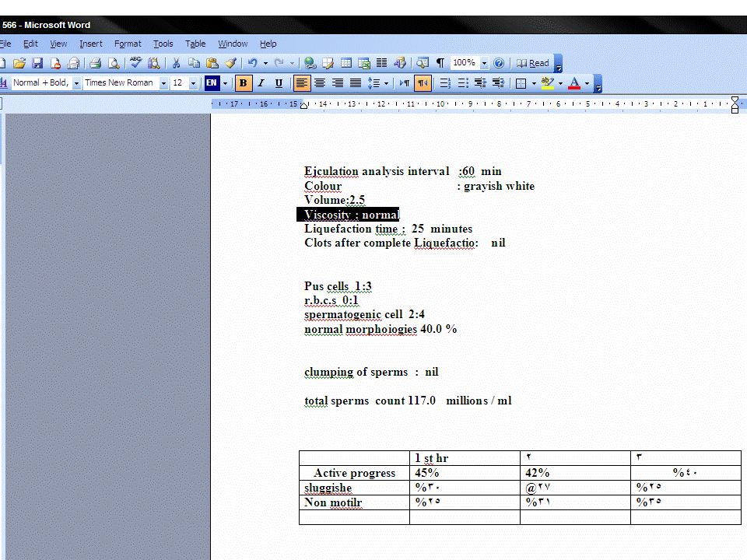
Task: Click the Print icon
Action: pyautogui.click(x=95, y=63)
